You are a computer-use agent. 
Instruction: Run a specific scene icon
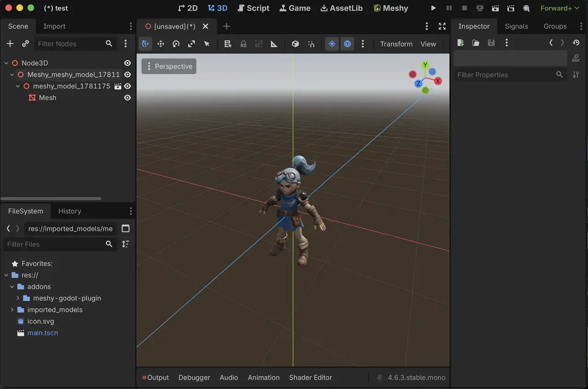click(511, 8)
